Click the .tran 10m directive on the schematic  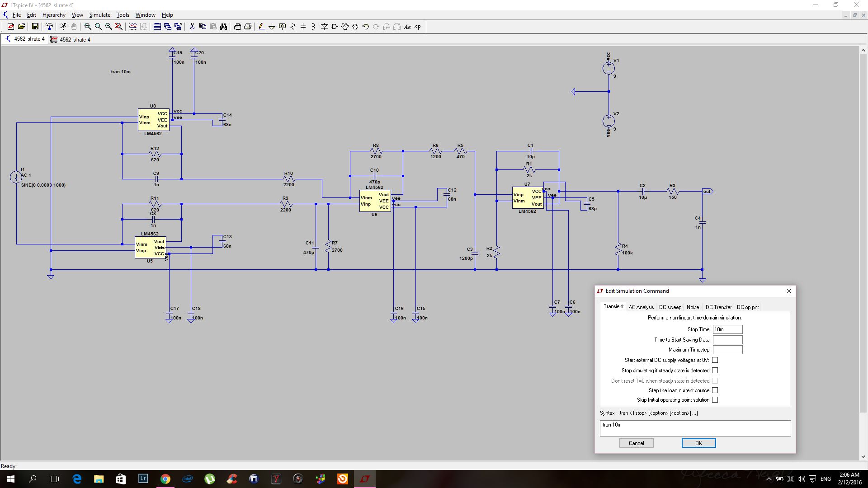[120, 72]
